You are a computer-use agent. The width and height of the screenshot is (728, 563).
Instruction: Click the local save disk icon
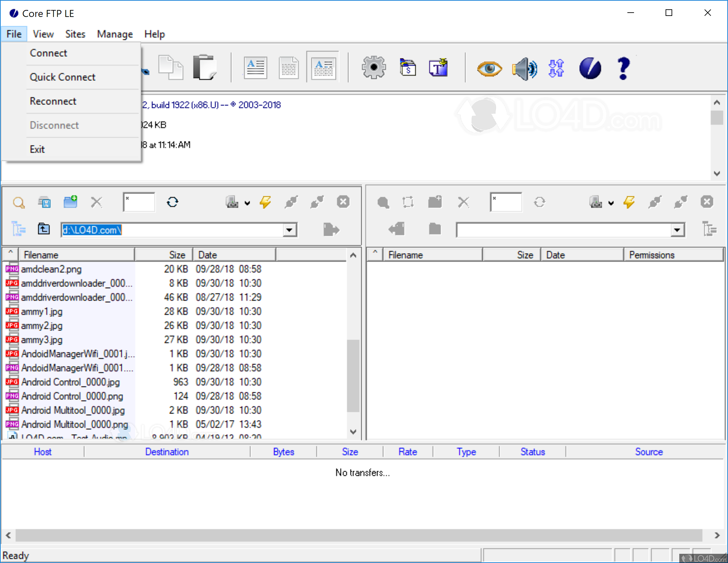tap(44, 202)
